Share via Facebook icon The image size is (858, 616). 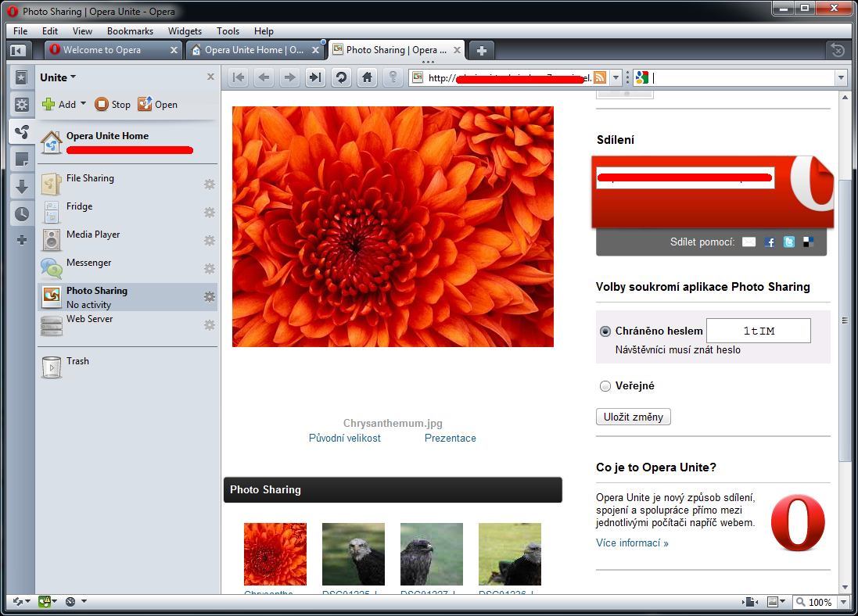tap(770, 242)
